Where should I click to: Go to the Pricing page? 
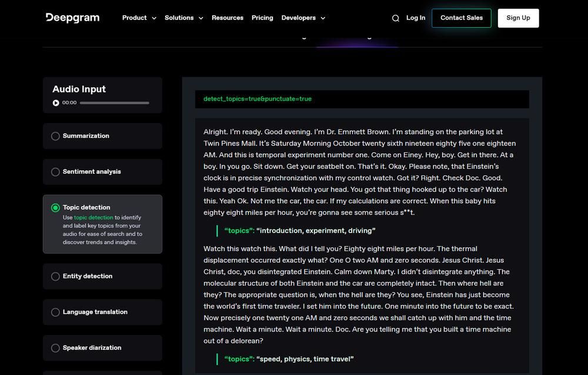262,18
